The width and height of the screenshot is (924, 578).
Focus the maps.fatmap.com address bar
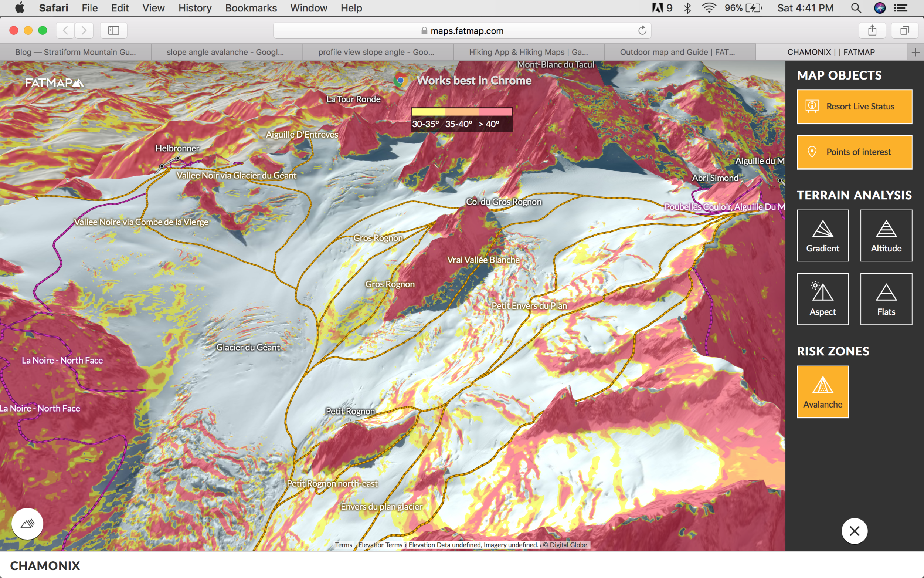tap(462, 31)
